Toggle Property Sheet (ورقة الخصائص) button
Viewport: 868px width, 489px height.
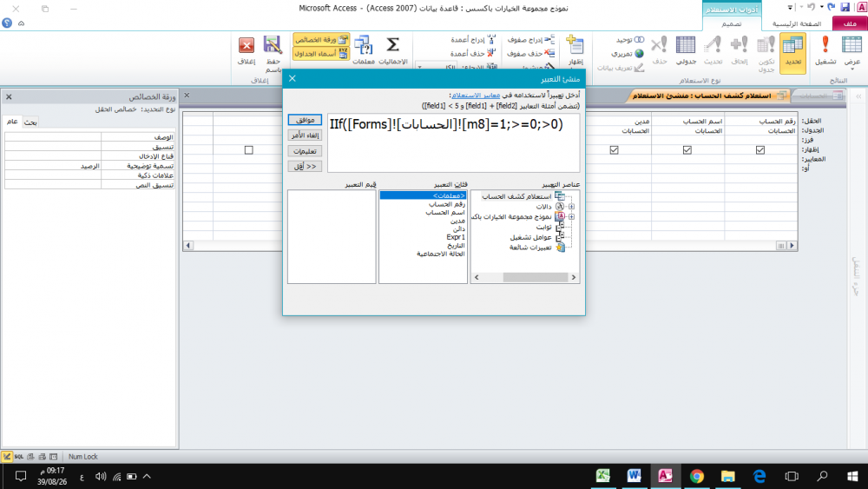tap(321, 40)
